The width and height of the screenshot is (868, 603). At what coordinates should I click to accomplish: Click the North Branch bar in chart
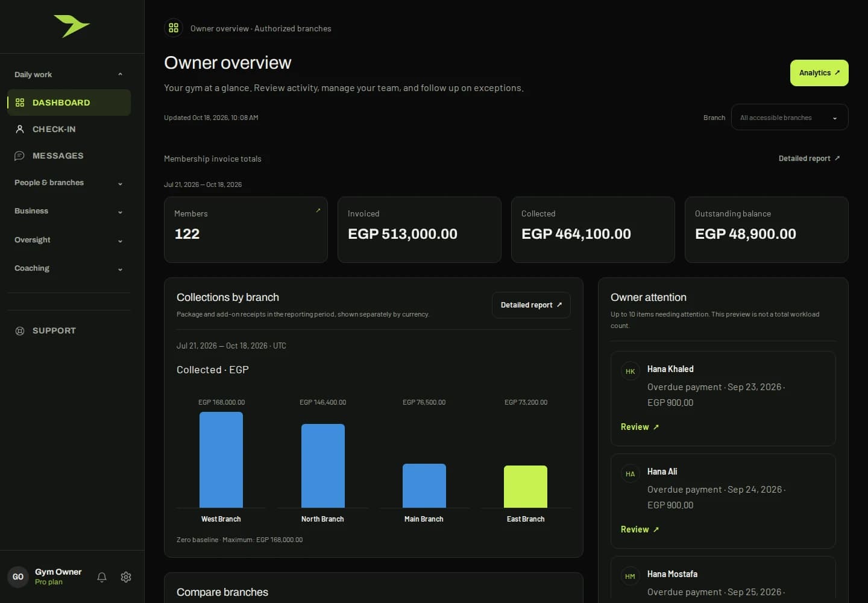pos(323,466)
